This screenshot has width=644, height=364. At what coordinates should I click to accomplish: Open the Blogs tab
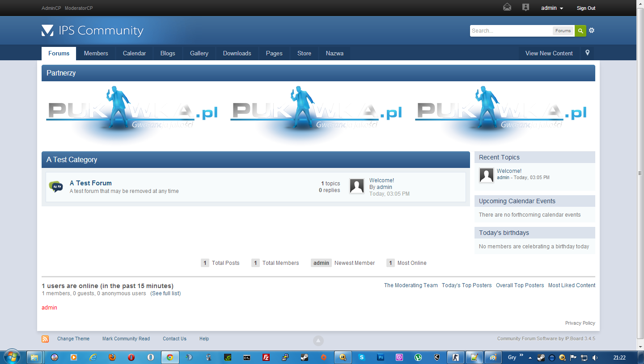168,53
